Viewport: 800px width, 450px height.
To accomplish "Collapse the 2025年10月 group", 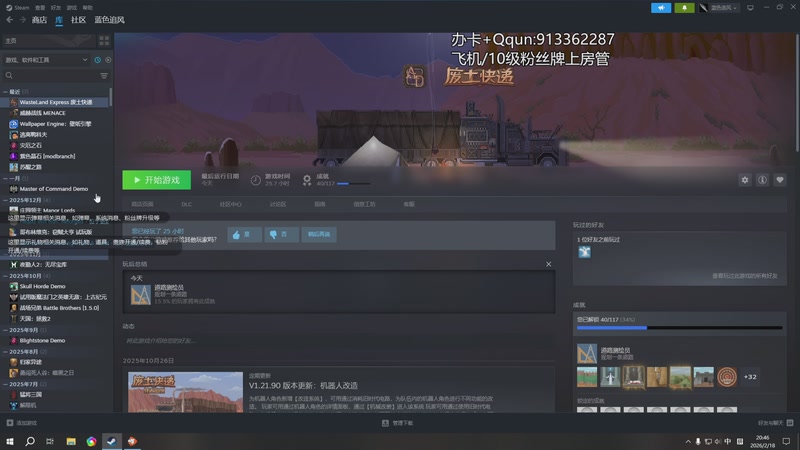I will click(5, 276).
